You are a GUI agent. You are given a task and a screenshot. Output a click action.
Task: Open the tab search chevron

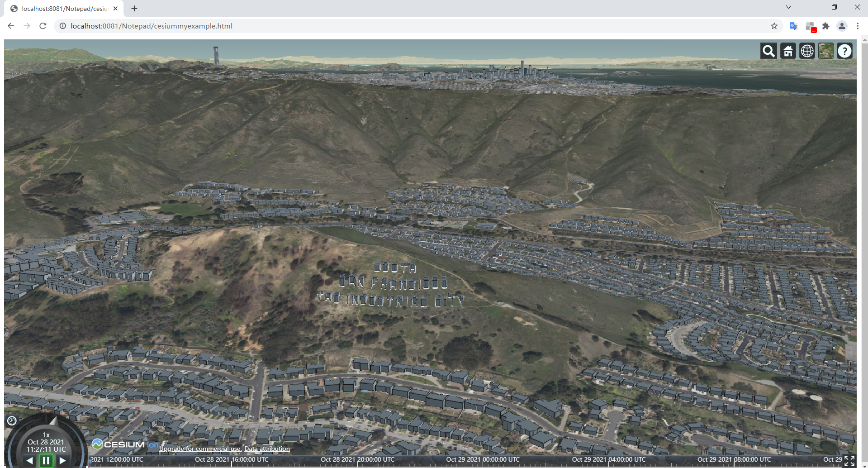click(x=788, y=7)
